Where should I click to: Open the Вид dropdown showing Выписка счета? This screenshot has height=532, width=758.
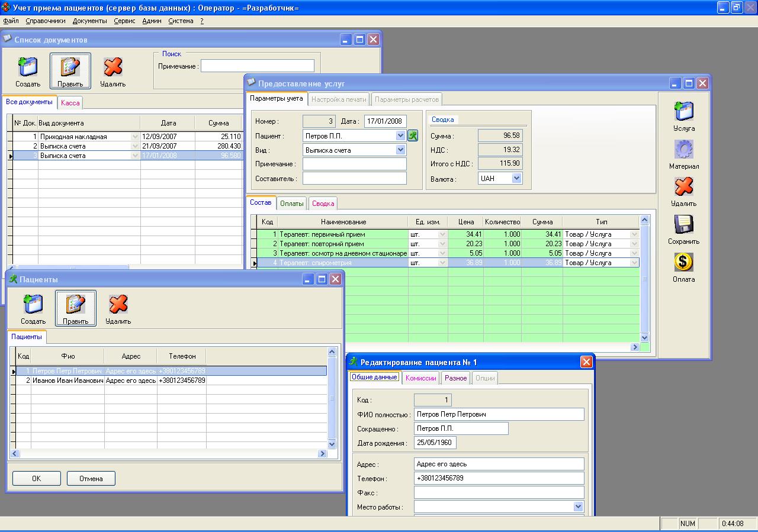401,150
